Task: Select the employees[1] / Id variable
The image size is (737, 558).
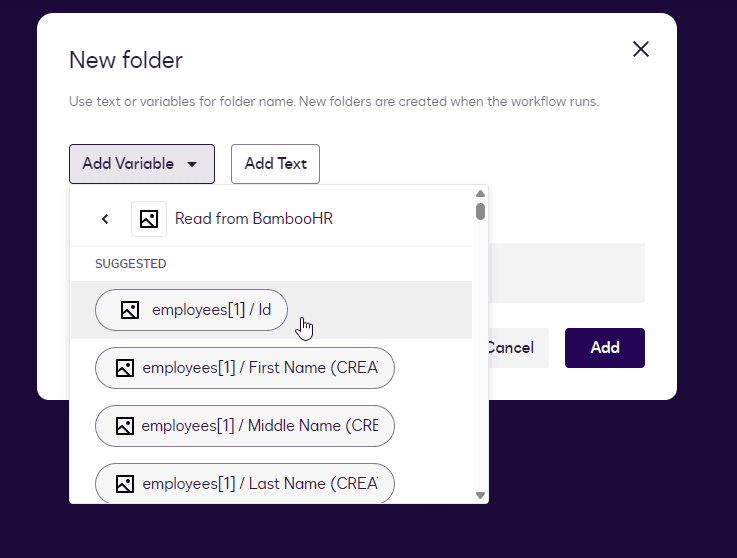Action: (x=210, y=310)
